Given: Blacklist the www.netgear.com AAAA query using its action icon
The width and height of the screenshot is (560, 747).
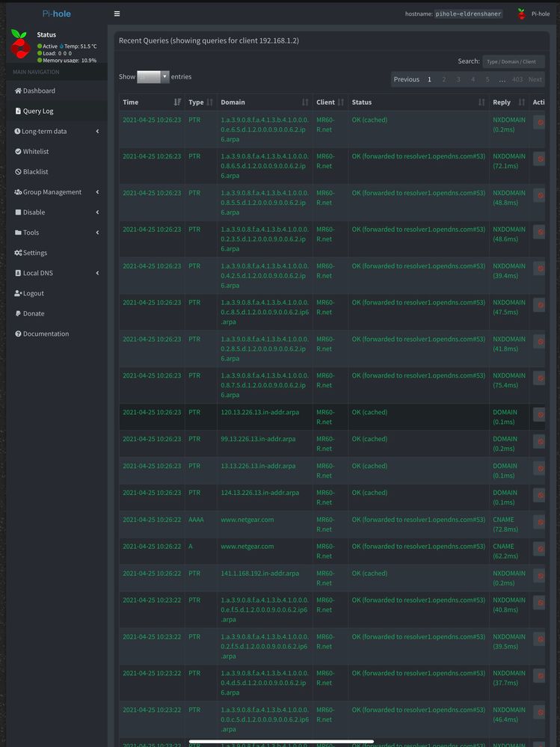Looking at the screenshot, I should click(540, 522).
